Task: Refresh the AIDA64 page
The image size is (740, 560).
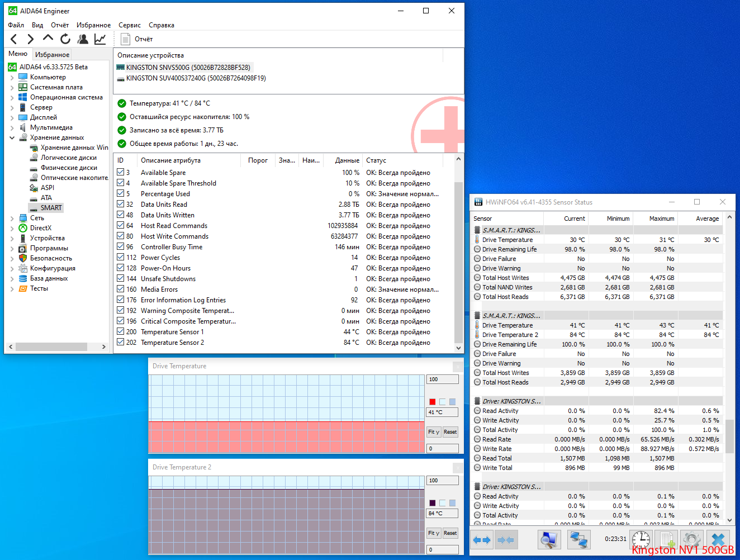Action: [x=65, y=39]
